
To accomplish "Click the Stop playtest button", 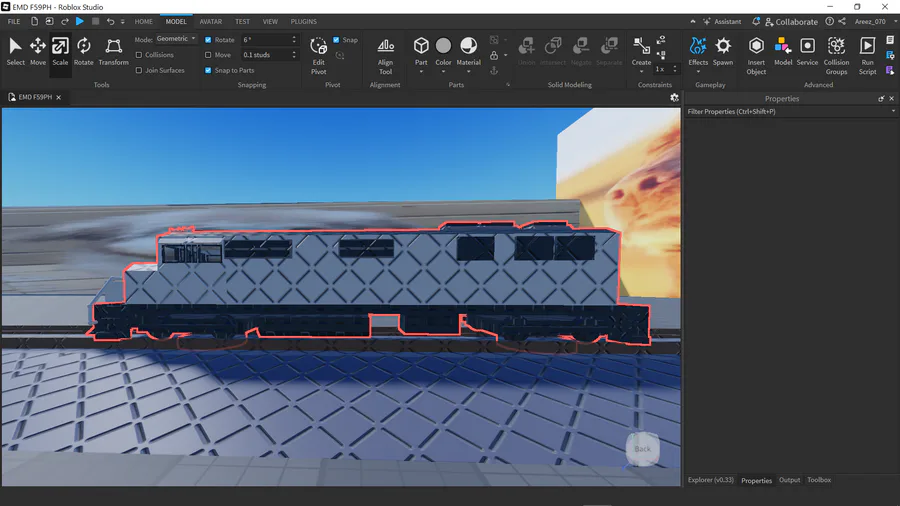I will (95, 21).
